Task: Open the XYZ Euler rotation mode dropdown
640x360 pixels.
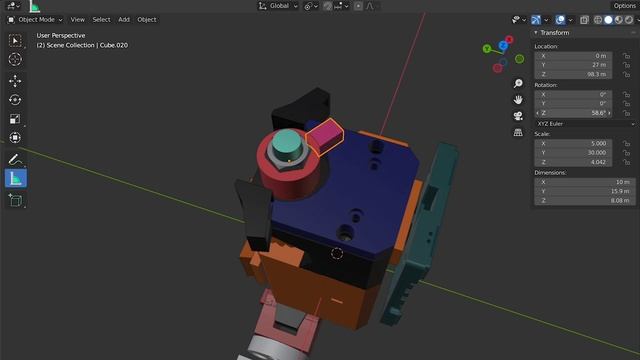Action: 585,124
